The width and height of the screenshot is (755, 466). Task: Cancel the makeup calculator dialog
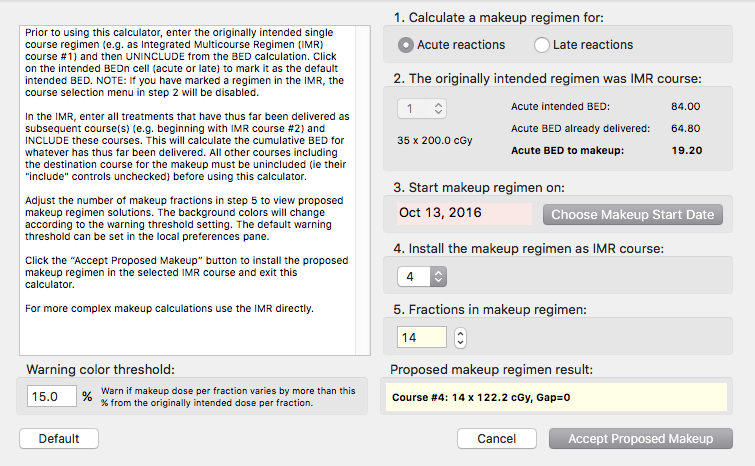click(x=497, y=439)
